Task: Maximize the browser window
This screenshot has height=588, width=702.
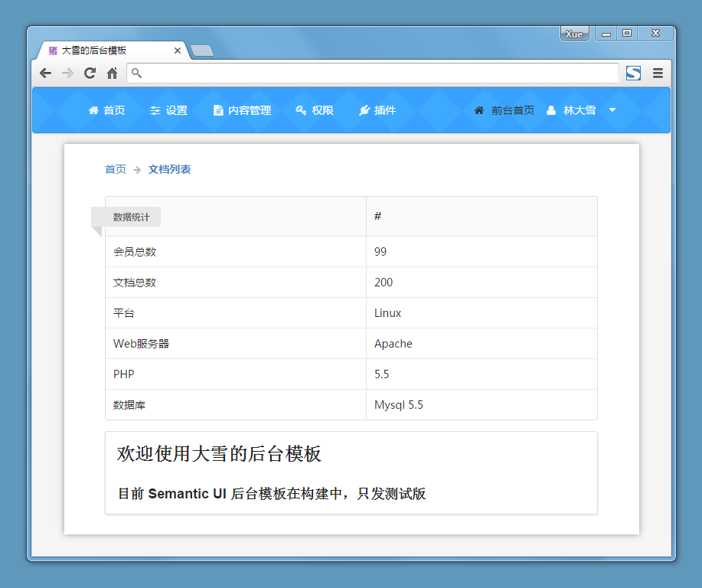Action: coord(627,34)
